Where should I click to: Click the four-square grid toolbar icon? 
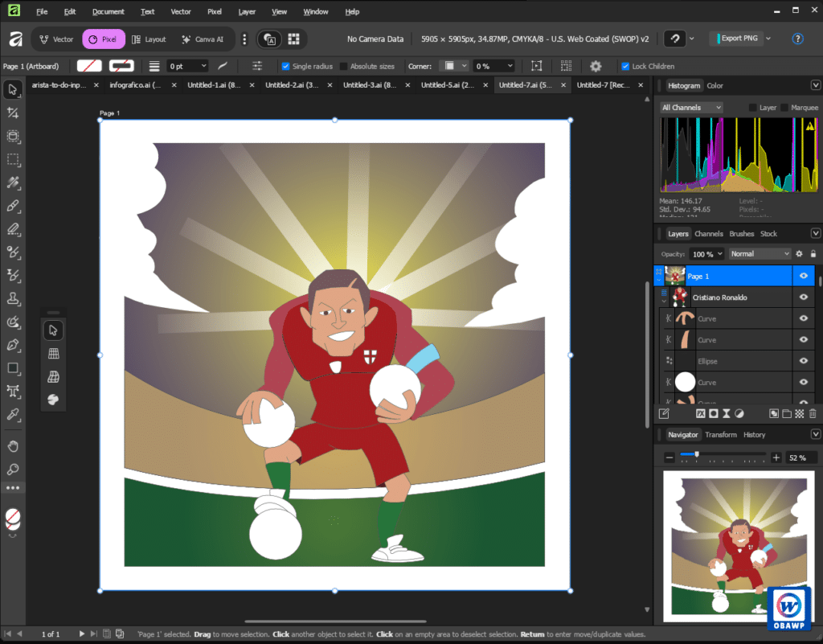tap(293, 39)
